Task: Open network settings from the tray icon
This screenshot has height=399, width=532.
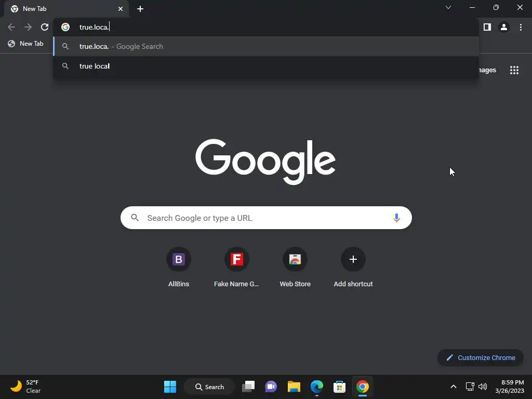Action: pyautogui.click(x=470, y=387)
